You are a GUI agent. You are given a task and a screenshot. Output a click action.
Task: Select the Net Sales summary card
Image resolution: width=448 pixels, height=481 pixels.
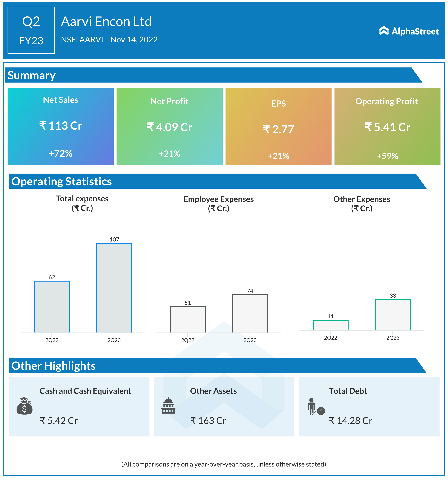pos(61,126)
